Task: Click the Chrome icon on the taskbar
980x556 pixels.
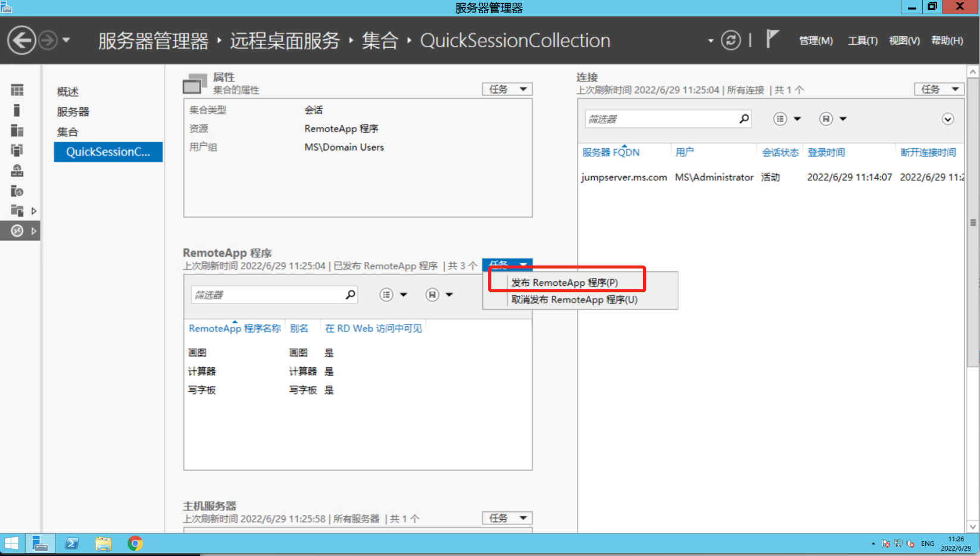Action: [135, 543]
